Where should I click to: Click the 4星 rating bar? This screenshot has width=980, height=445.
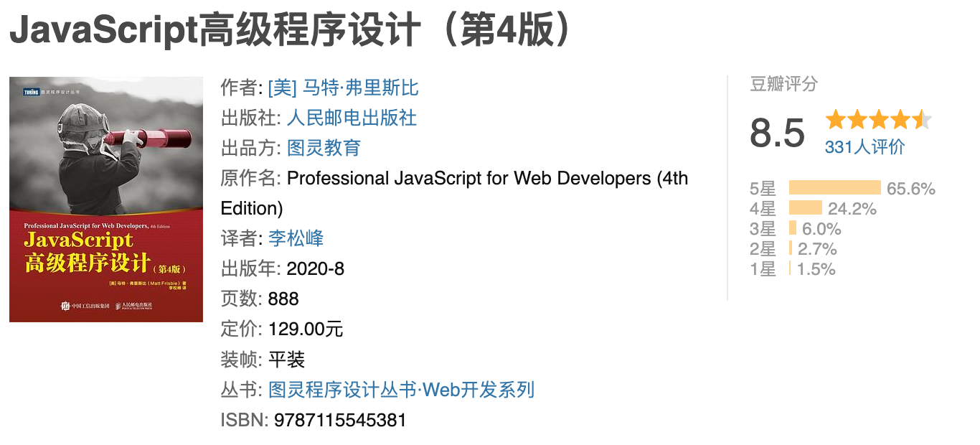tap(806, 208)
